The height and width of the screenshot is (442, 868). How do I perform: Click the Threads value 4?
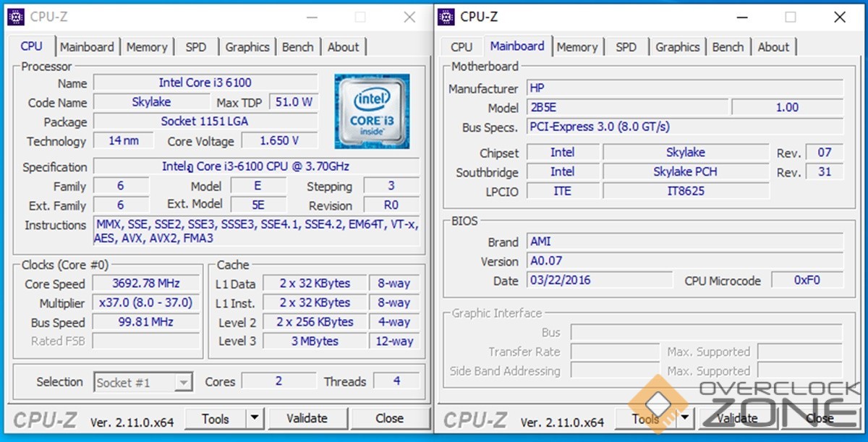pos(396,381)
